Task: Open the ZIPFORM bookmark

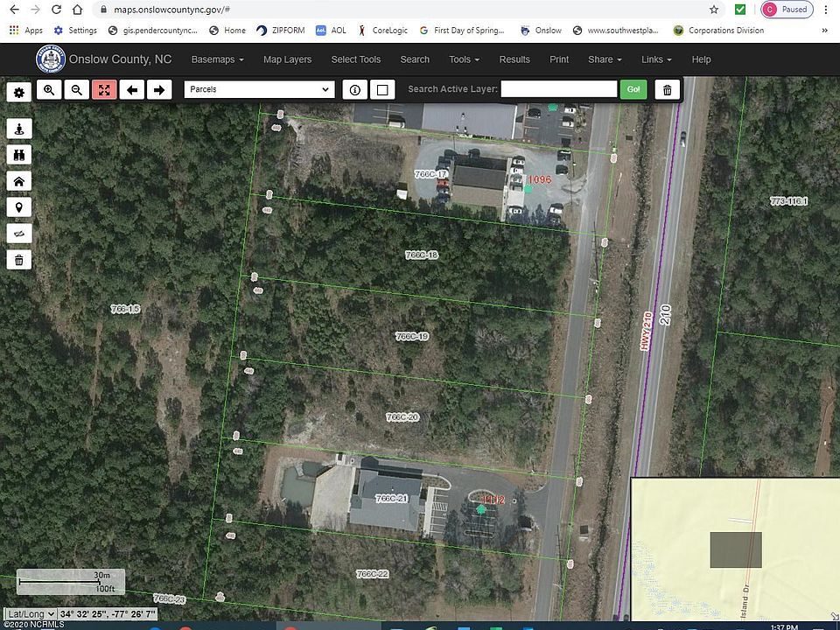Action: (280, 31)
